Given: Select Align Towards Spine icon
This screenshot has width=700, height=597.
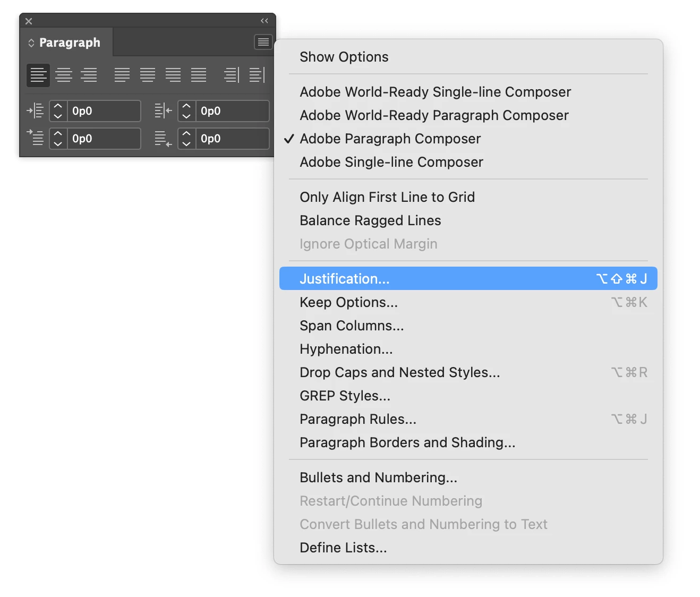Looking at the screenshot, I should pos(232,75).
